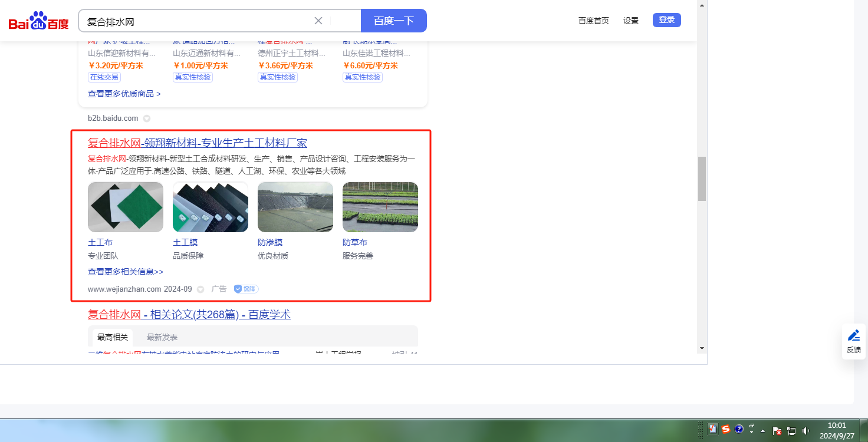Click the 保障 shield badge
The image size is (868, 442).
(x=246, y=289)
